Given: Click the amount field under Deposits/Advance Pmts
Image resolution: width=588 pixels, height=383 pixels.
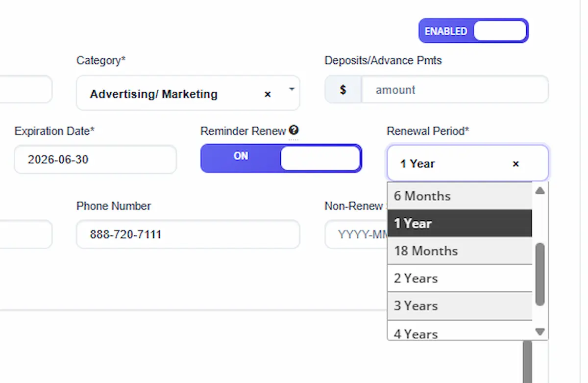Looking at the screenshot, I should pos(455,89).
